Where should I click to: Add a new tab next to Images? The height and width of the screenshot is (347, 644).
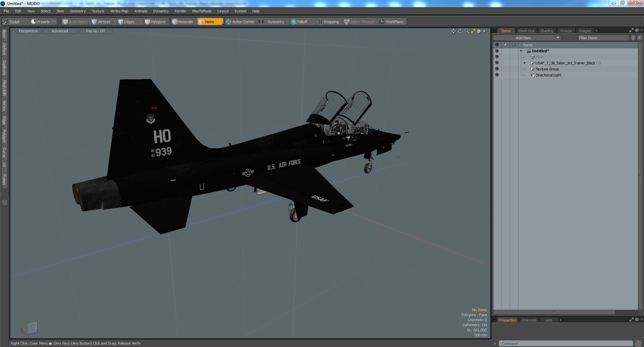click(596, 31)
